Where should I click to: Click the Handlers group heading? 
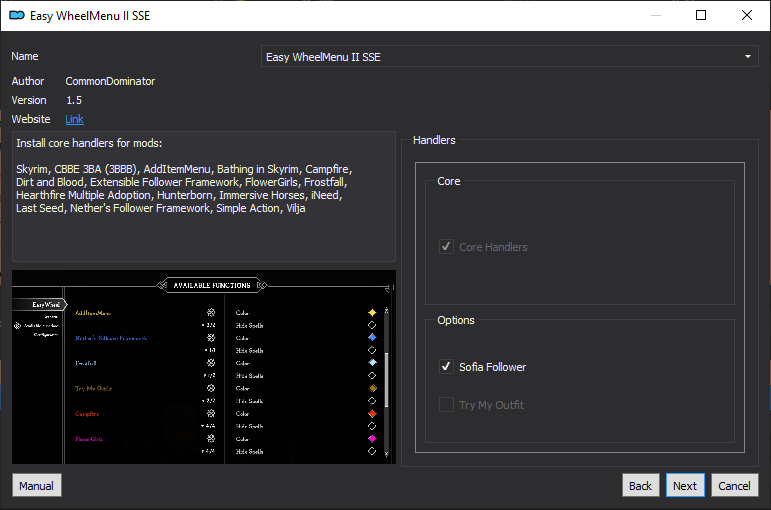(434, 140)
